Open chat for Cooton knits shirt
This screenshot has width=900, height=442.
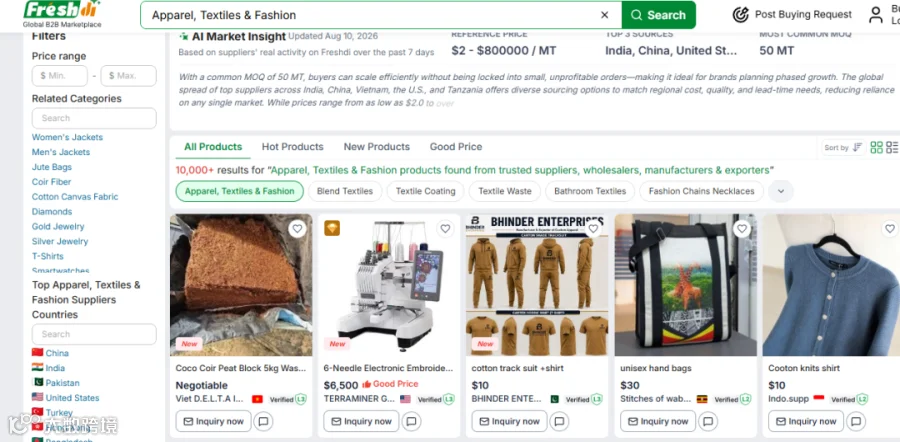(856, 421)
